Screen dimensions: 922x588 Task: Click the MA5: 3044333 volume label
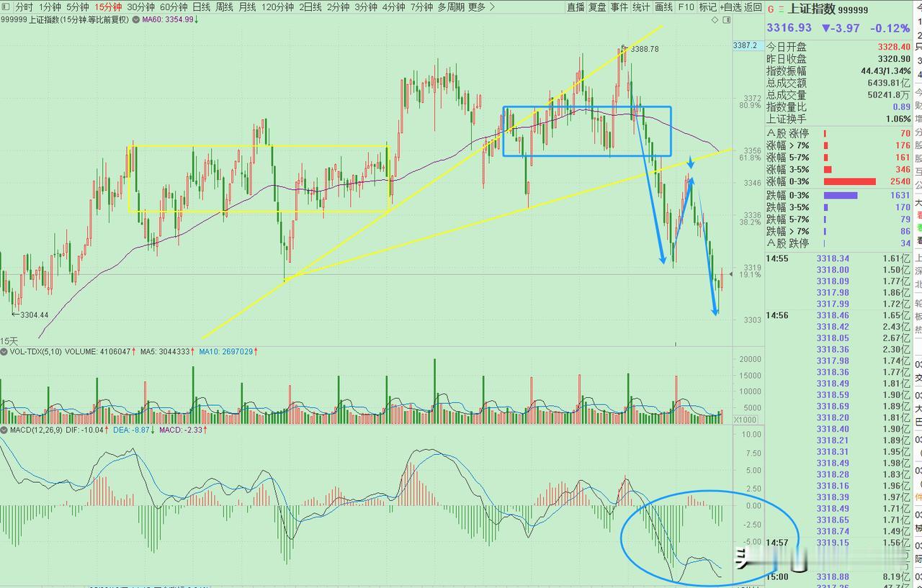pyautogui.click(x=168, y=352)
